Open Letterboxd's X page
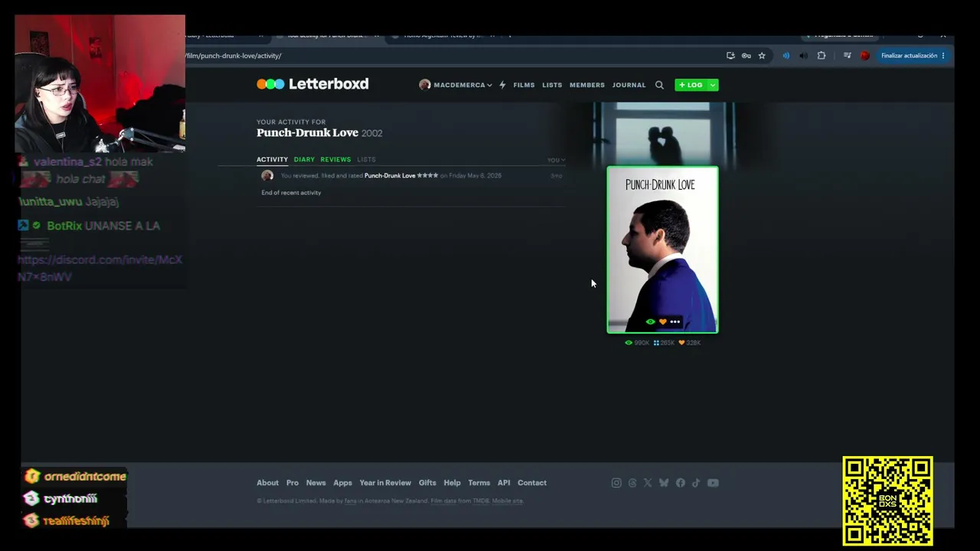This screenshot has height=551, width=980. 648,483
